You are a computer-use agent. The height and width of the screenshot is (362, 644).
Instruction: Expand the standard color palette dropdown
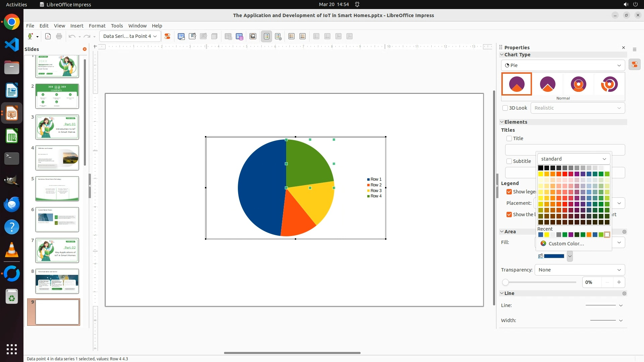click(574, 159)
